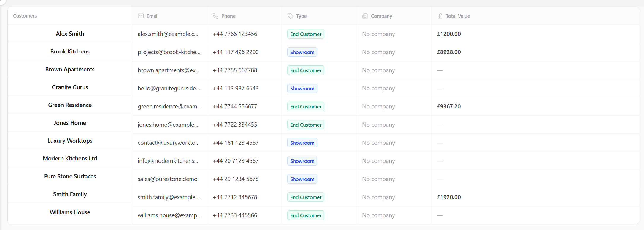The height and width of the screenshot is (230, 644).
Task: Click the phone handset icon in the header
Action: [215, 16]
